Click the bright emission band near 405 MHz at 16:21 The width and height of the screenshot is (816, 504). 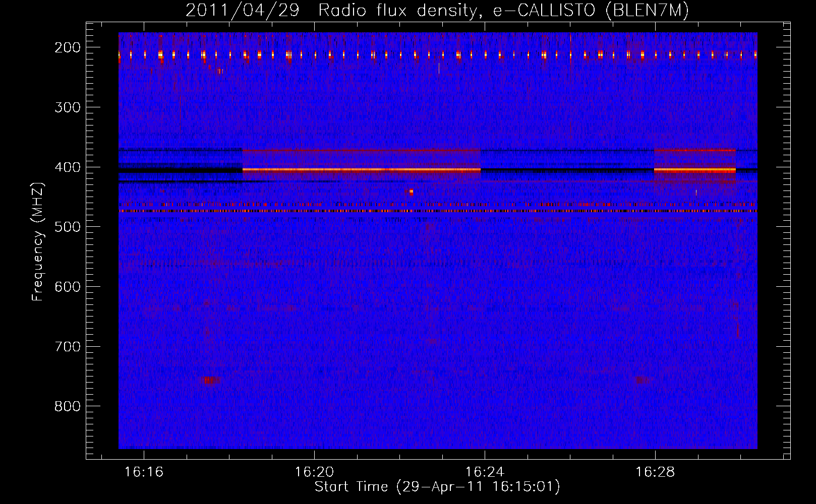[362, 170]
